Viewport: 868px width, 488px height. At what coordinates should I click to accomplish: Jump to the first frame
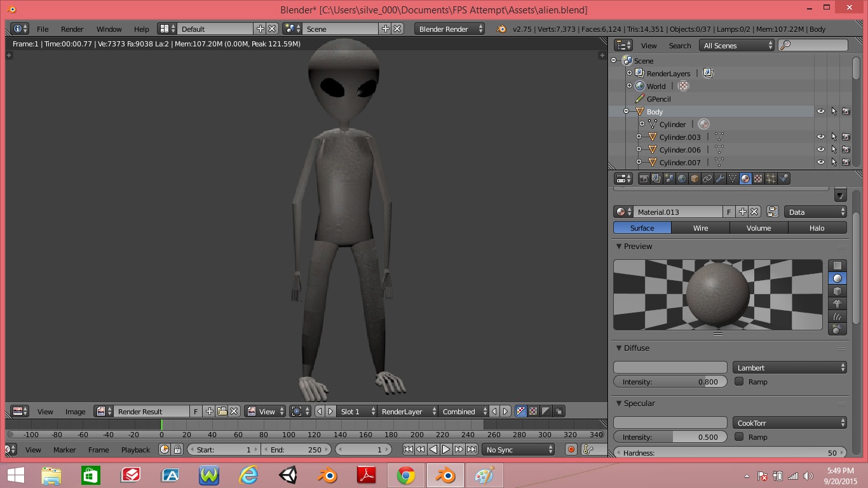point(408,450)
